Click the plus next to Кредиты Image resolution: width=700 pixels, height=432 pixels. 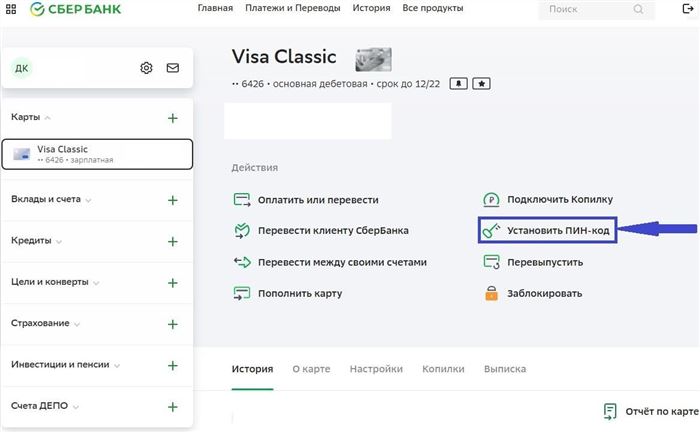(x=172, y=241)
